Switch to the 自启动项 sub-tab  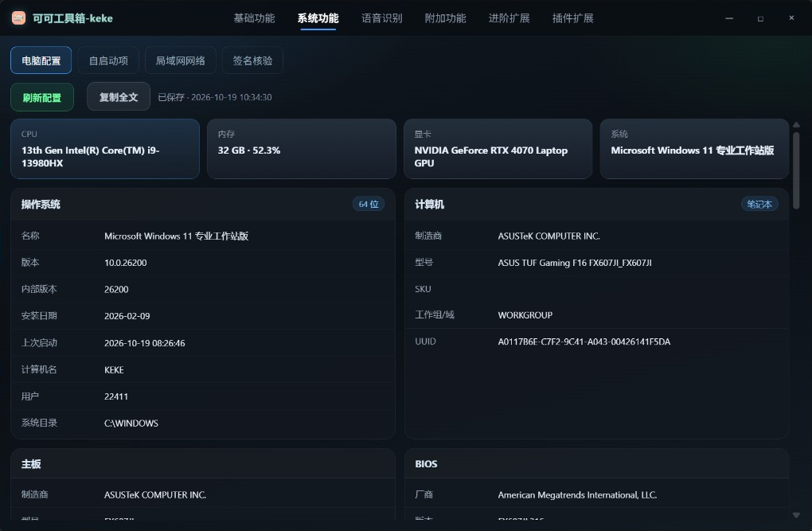108,61
